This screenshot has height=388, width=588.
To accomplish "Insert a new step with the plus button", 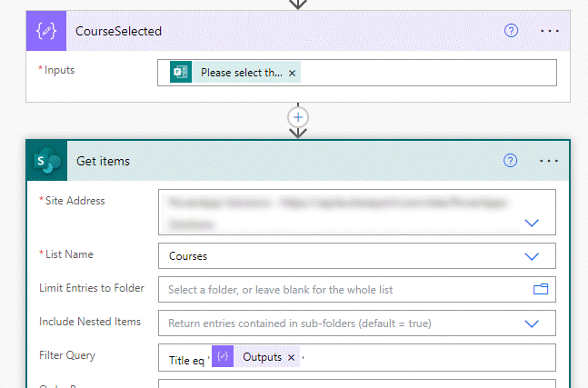I will [298, 117].
